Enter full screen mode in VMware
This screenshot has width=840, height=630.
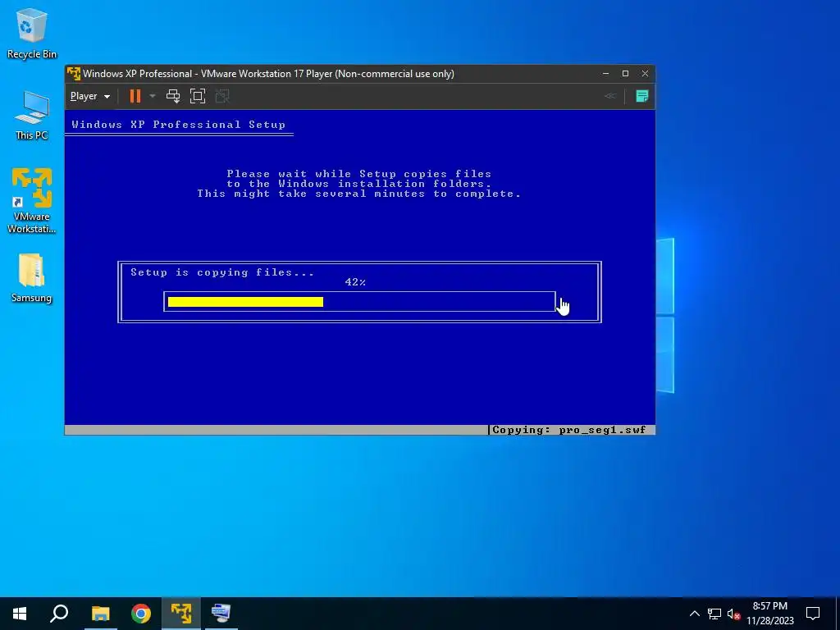[198, 97]
